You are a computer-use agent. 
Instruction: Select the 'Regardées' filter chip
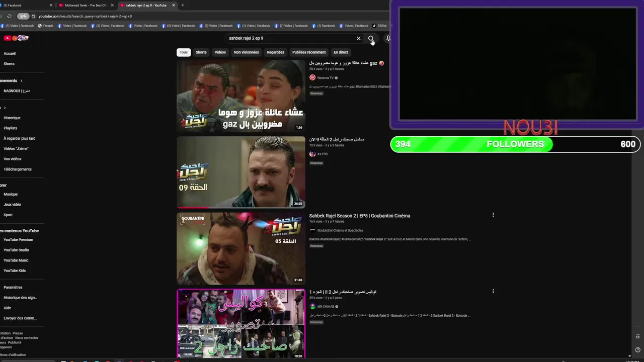point(276,52)
